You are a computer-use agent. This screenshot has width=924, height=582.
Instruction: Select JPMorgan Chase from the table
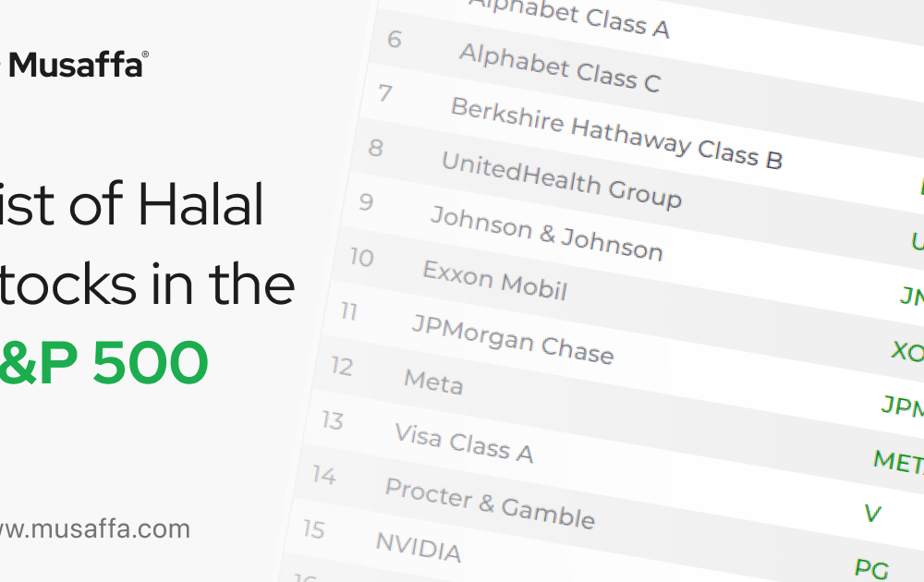[x=512, y=337]
